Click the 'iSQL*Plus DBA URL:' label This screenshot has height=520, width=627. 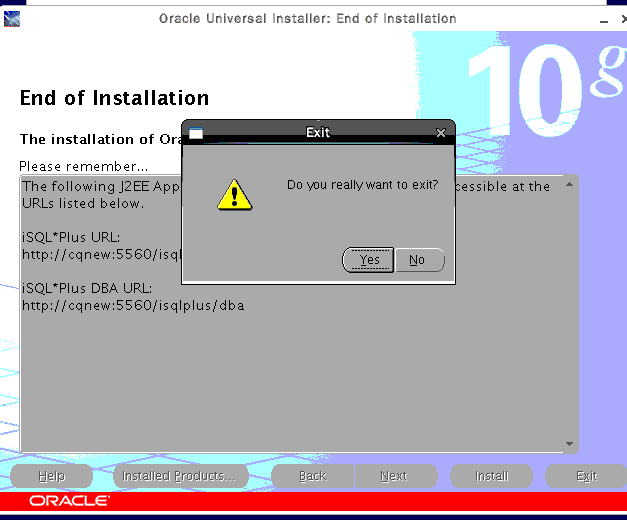tap(87, 288)
